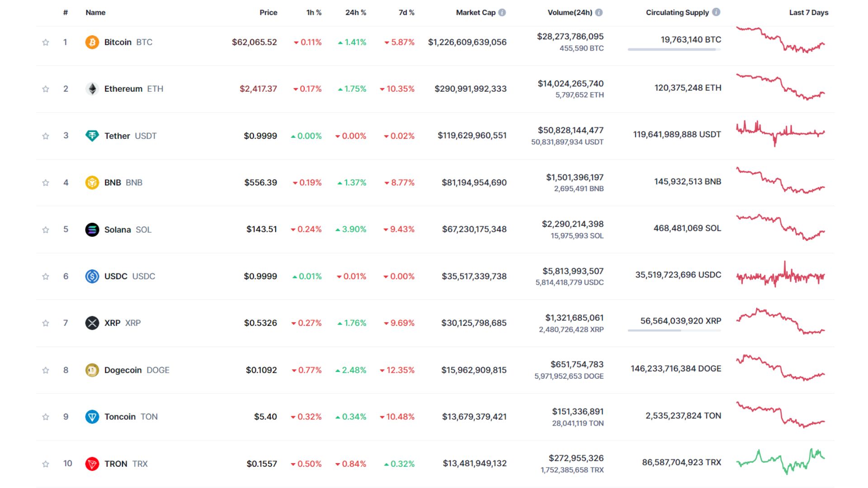
Task: Sort the table by Price column
Action: pyautogui.click(x=269, y=13)
